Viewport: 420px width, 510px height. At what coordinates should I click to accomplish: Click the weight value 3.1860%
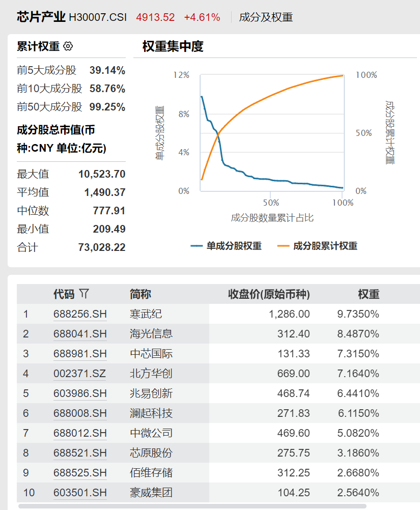pos(358,453)
